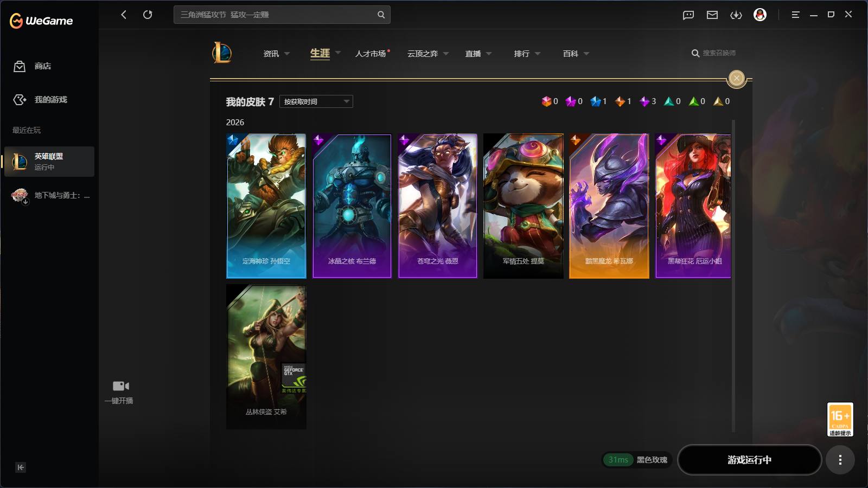Click the 31ms 黑色玫瑰 server status
Viewport: 868px width, 488px height.
click(x=637, y=460)
